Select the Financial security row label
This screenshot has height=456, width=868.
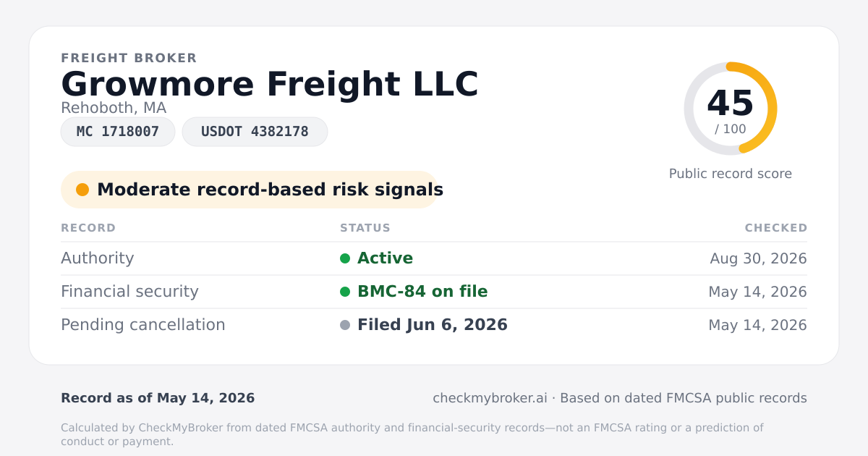click(129, 292)
